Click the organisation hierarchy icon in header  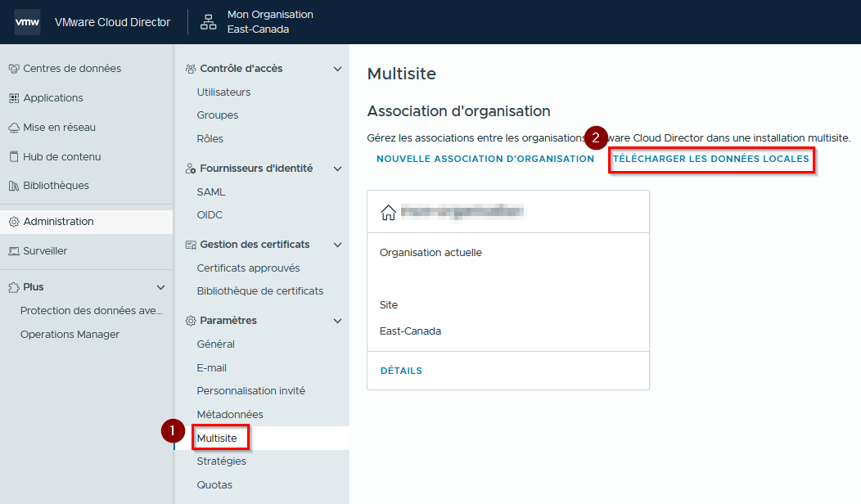[208, 22]
